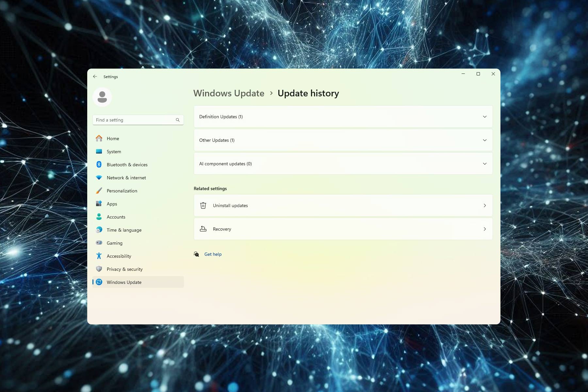Open Uninstall updates arrow chevron
Screen dimensions: 588x392
485,205
